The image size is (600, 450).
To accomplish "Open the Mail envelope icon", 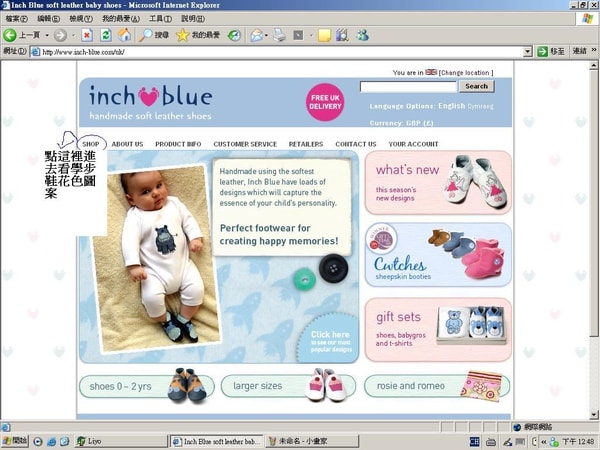I will (x=256, y=36).
